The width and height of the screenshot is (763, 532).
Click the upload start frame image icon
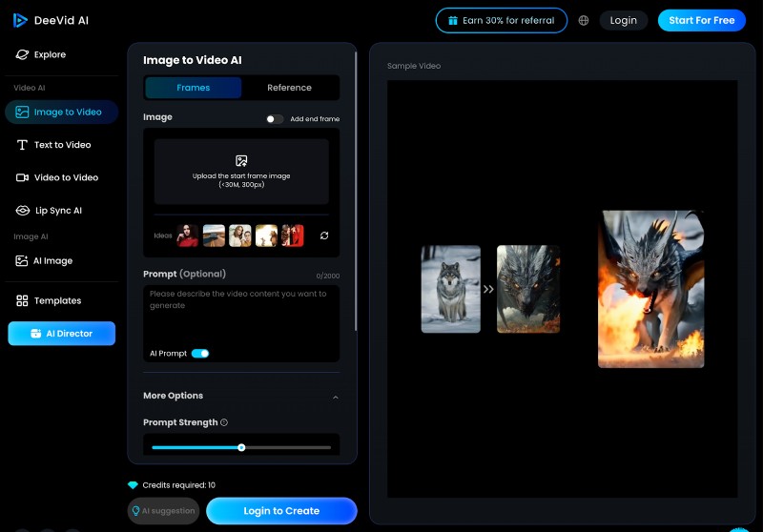[x=241, y=161]
